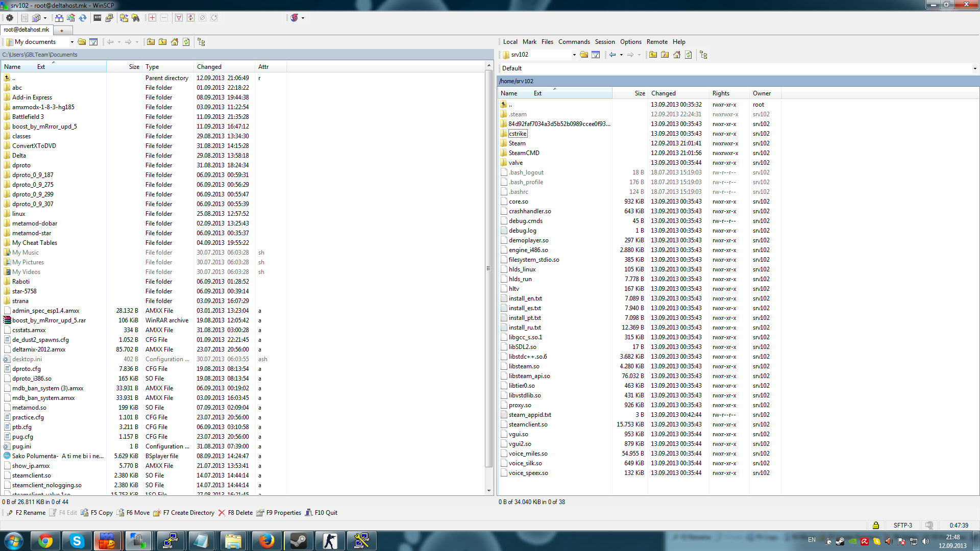Open Skype from Windows taskbar
Viewport: 980px width, 551px height.
point(77,541)
